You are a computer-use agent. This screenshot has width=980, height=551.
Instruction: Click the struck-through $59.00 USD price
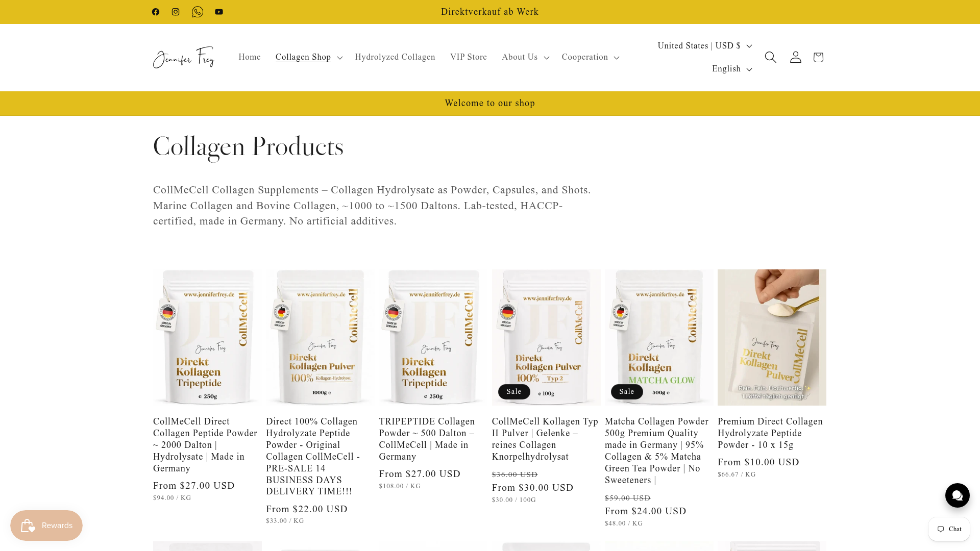628,498
